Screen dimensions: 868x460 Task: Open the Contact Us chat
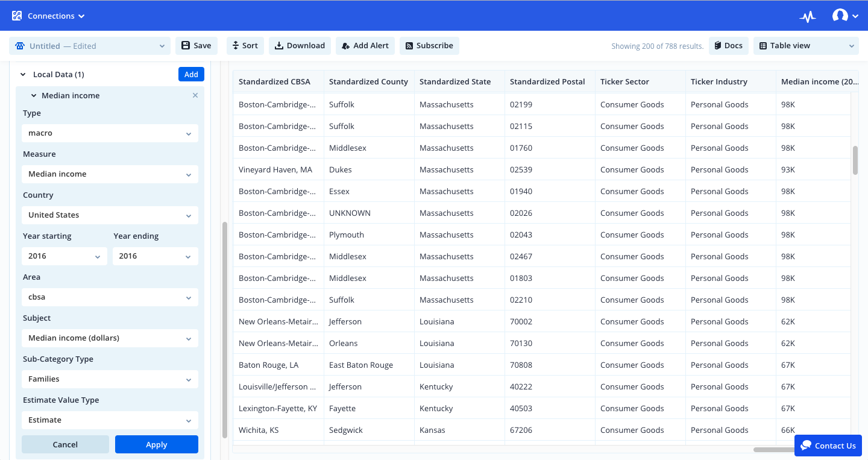tap(828, 446)
